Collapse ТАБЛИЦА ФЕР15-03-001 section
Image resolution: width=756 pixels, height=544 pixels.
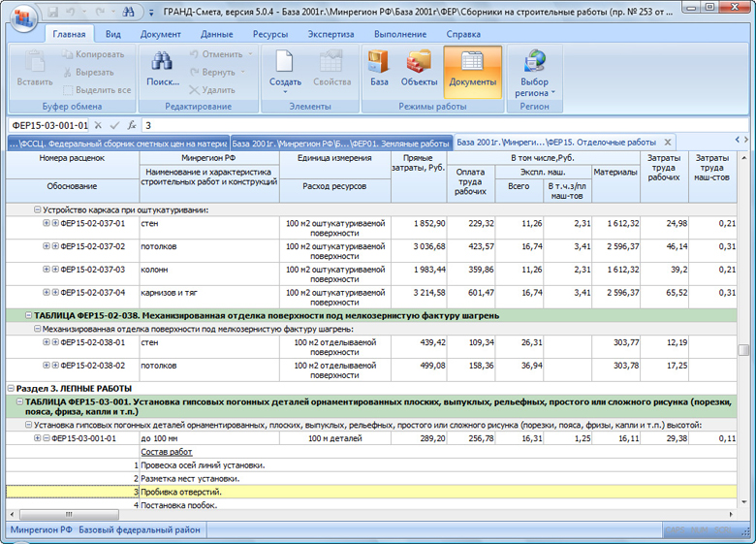(x=19, y=401)
